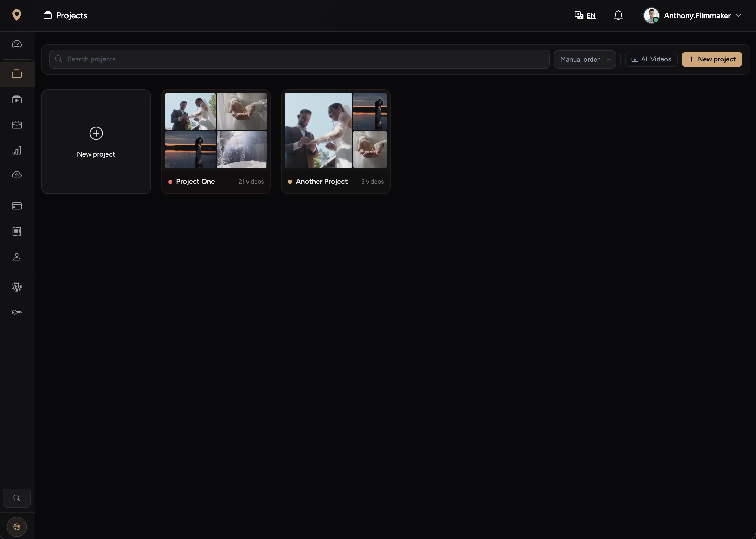This screenshot has width=756, height=539.
Task: Click the New project card label
Action: (x=96, y=154)
